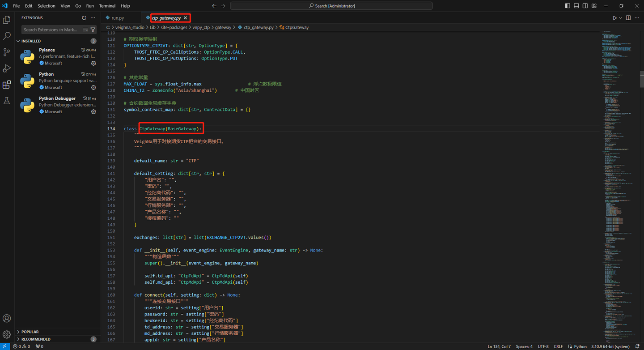Expand the Popular extensions section
Image resolution: width=644 pixels, height=350 pixels.
pyautogui.click(x=30, y=332)
